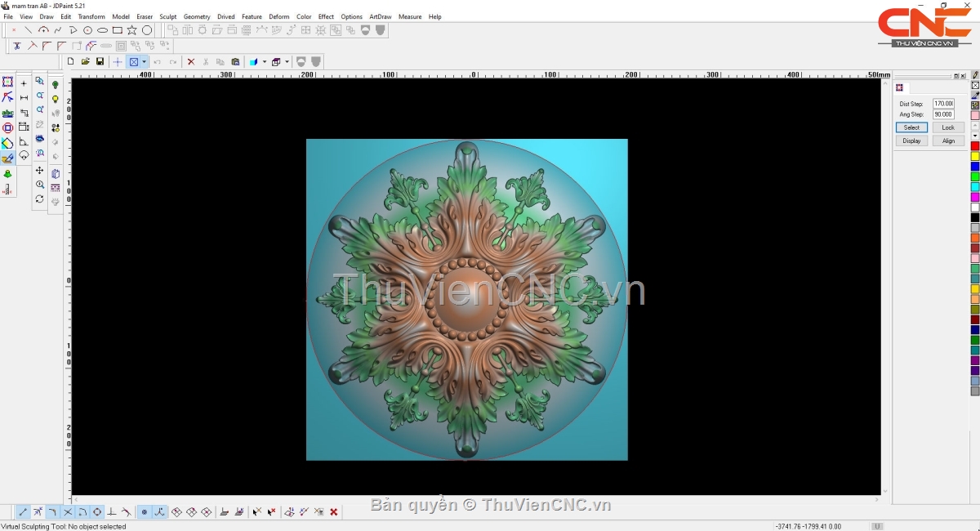This screenshot has height=531, width=980.
Task: Toggle endpoint snap in bottom toolbar
Action: pos(23,512)
